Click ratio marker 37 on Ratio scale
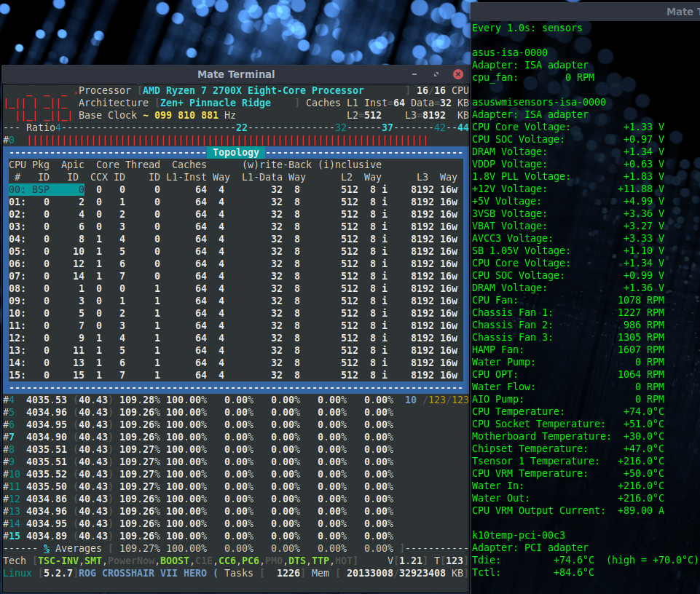 pyautogui.click(x=388, y=127)
